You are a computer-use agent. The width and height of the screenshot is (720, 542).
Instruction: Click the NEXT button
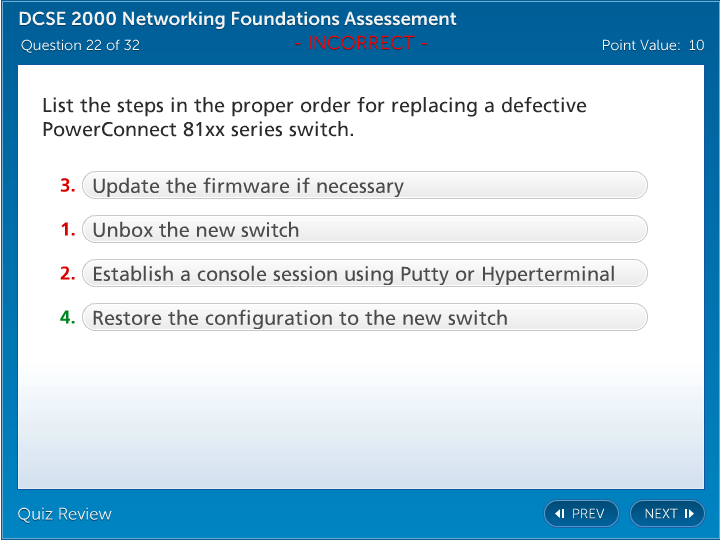point(667,514)
